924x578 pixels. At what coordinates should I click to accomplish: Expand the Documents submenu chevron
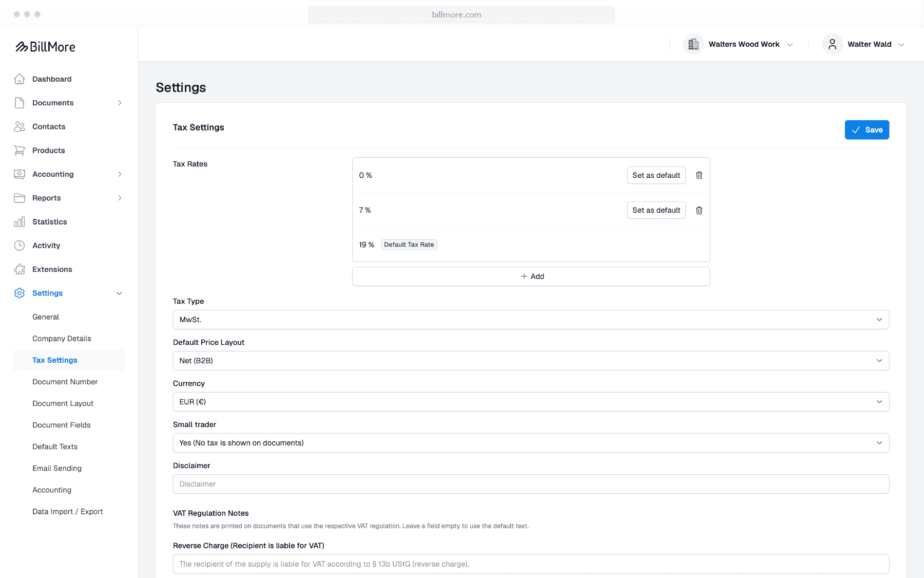click(120, 103)
